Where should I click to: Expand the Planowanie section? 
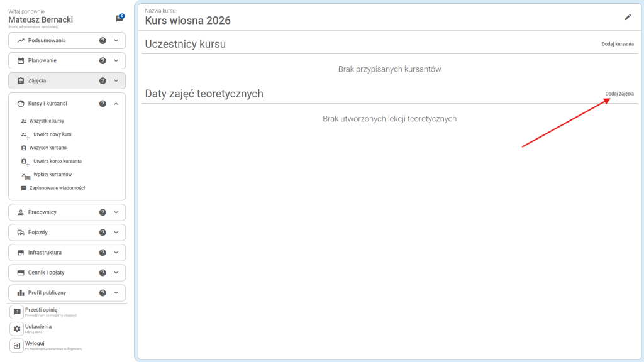click(116, 61)
